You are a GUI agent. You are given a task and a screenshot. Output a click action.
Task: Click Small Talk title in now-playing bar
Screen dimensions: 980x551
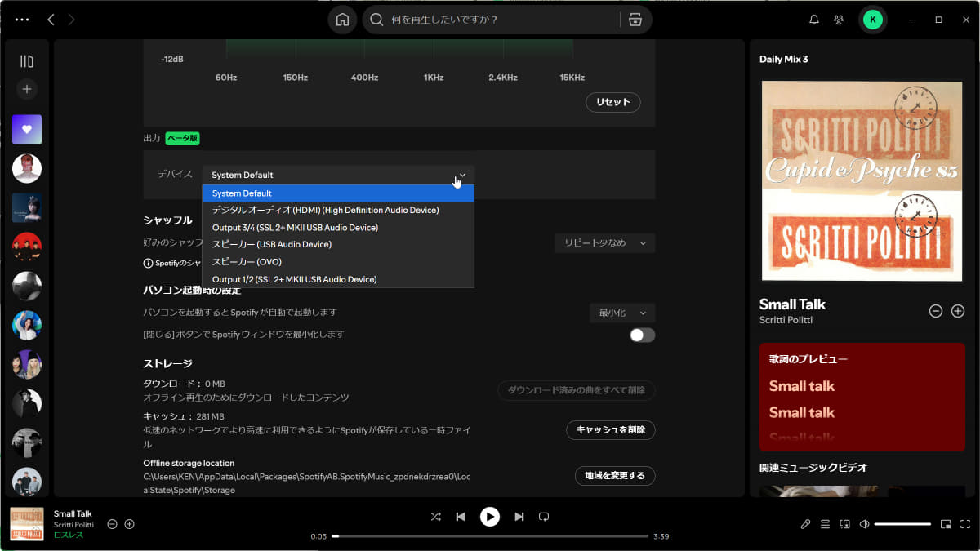(73, 513)
